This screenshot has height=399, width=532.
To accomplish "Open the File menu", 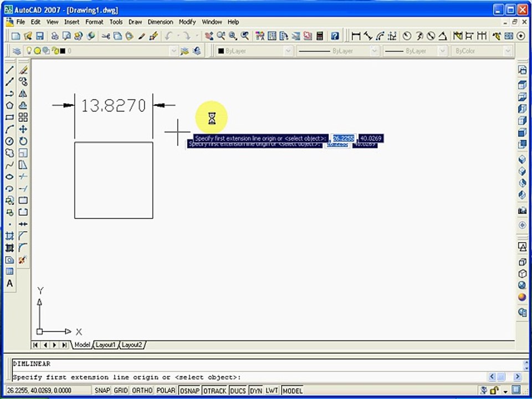I will click(21, 22).
